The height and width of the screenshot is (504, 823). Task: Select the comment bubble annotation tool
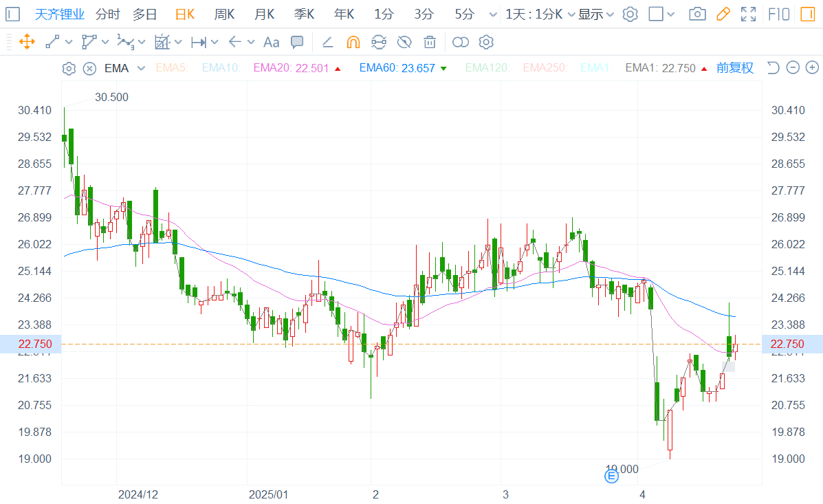point(297,42)
